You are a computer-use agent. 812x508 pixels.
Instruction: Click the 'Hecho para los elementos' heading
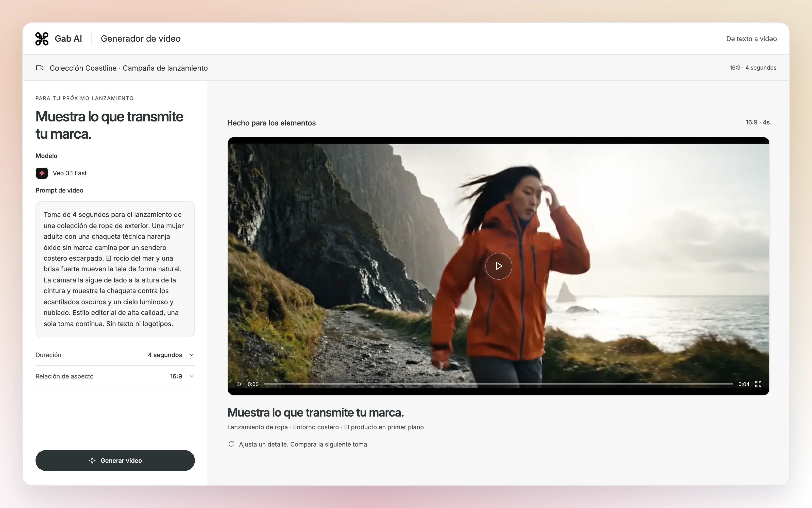(x=272, y=123)
